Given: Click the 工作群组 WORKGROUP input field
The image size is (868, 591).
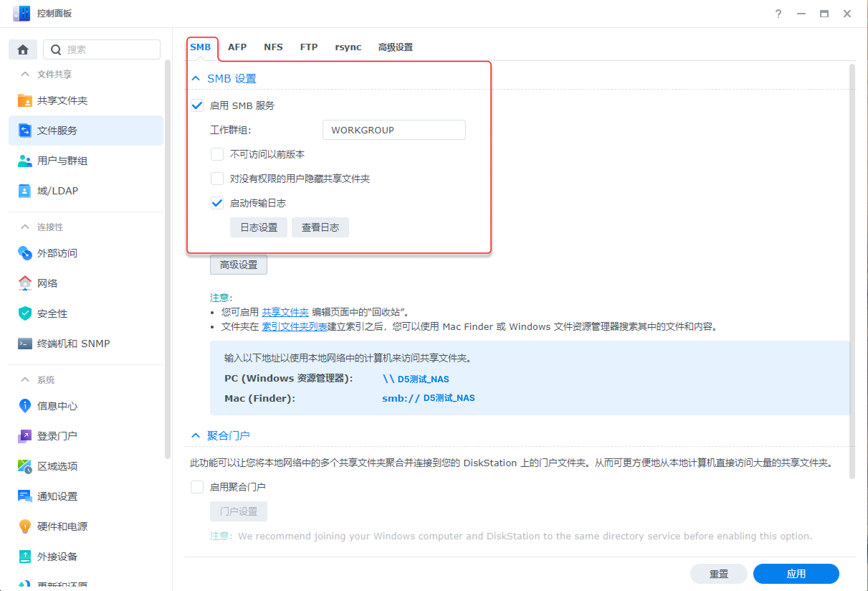Looking at the screenshot, I should point(394,130).
